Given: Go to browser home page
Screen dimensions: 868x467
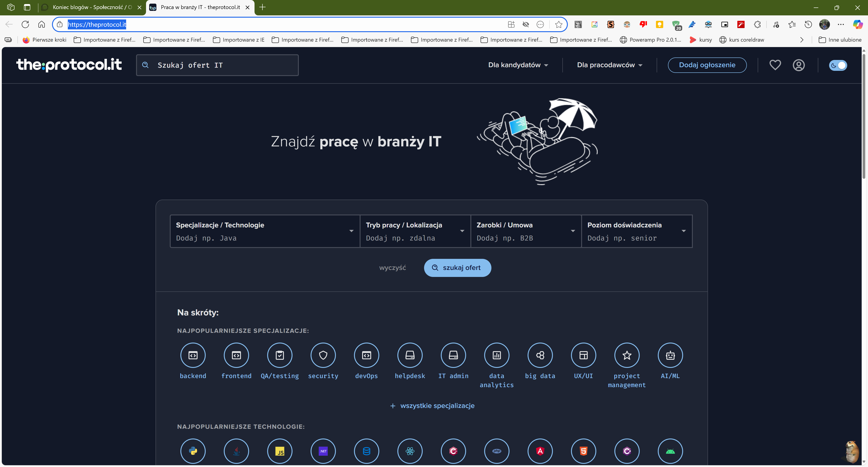Looking at the screenshot, I should 41,24.
